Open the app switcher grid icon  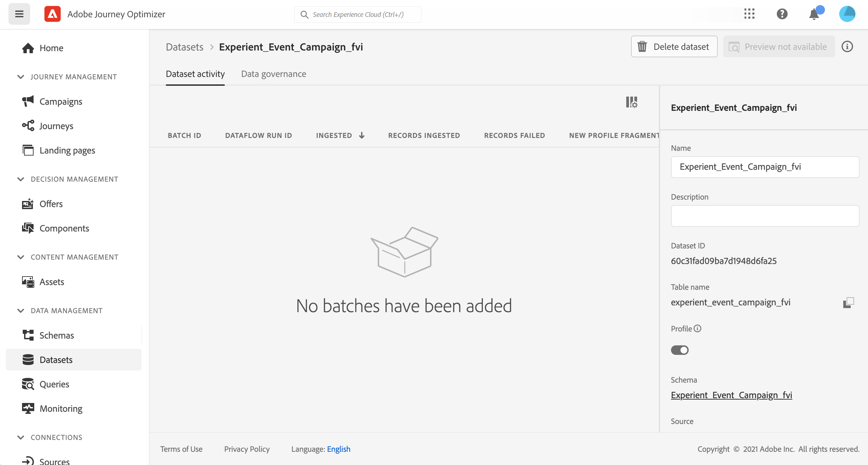click(749, 14)
